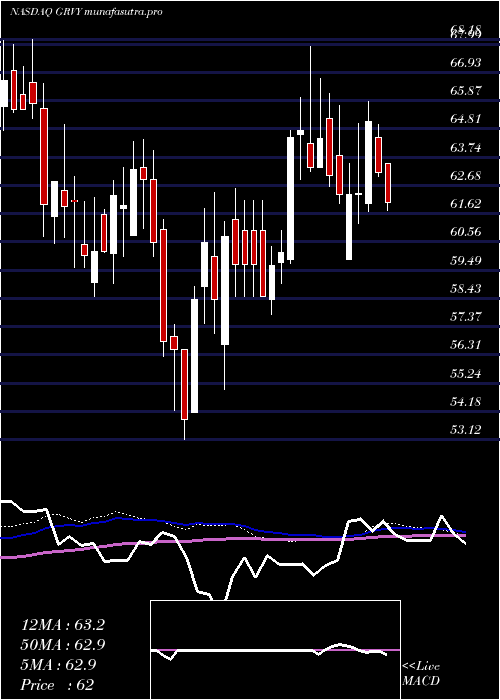500x700 pixels.
Task: Click the 59.49 price axis label
Action: (466, 260)
